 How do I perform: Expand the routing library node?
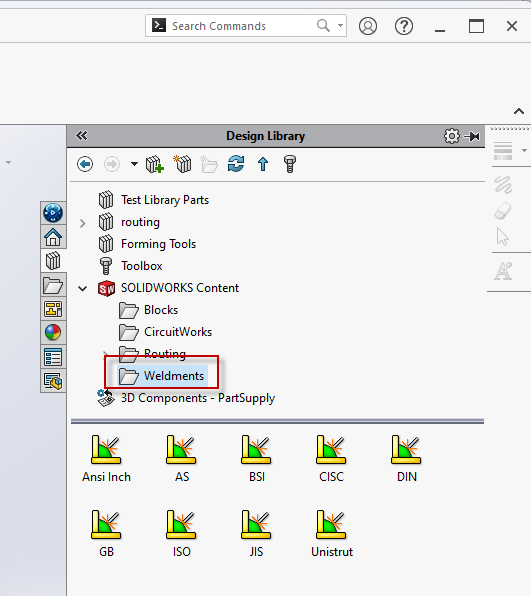pos(82,223)
